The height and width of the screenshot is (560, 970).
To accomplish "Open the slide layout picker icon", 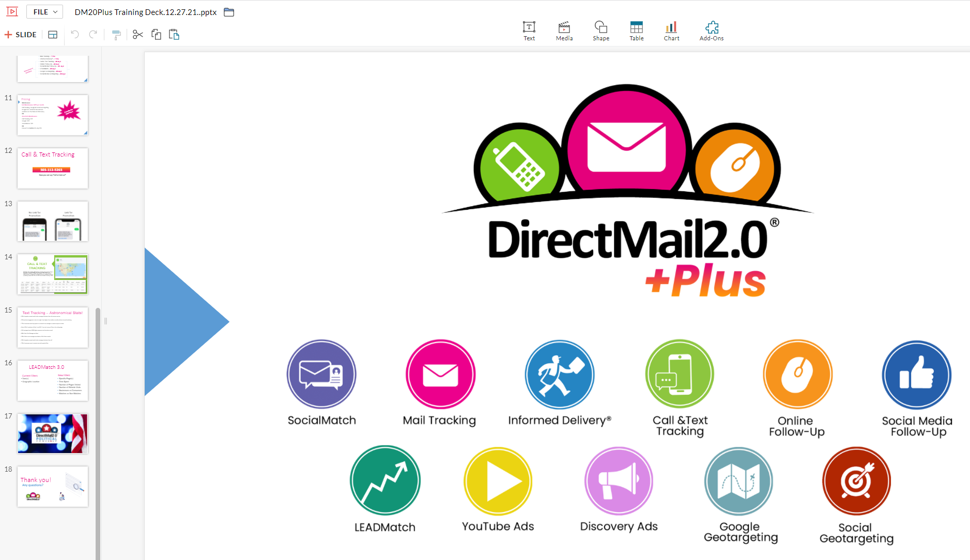I will pyautogui.click(x=53, y=35).
